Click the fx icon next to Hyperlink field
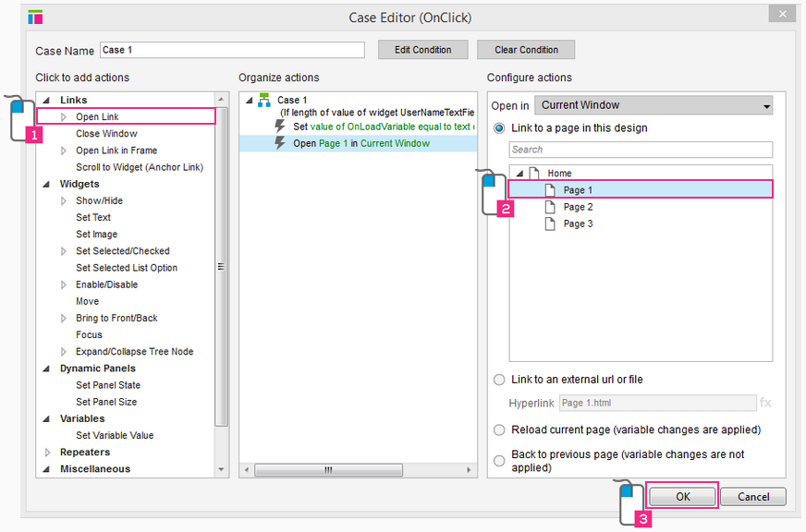 pos(765,403)
